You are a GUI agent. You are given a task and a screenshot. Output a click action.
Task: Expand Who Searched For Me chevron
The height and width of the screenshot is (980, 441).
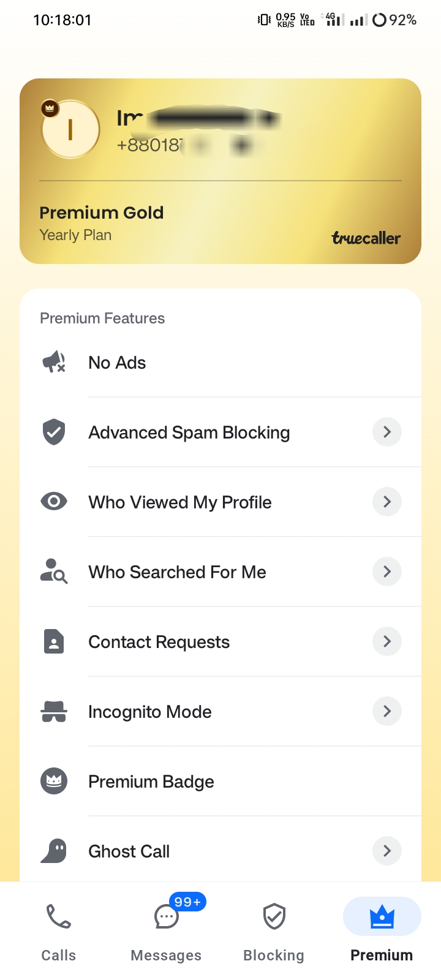386,571
